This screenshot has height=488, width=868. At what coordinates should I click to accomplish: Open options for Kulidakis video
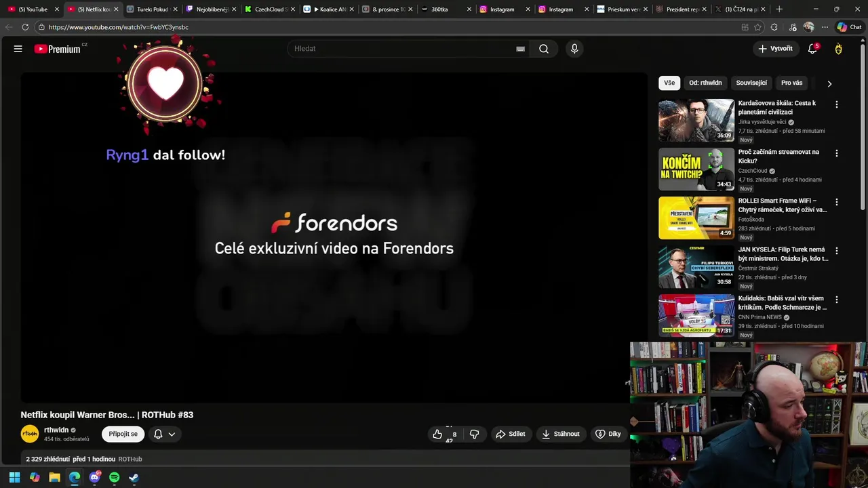(836, 300)
